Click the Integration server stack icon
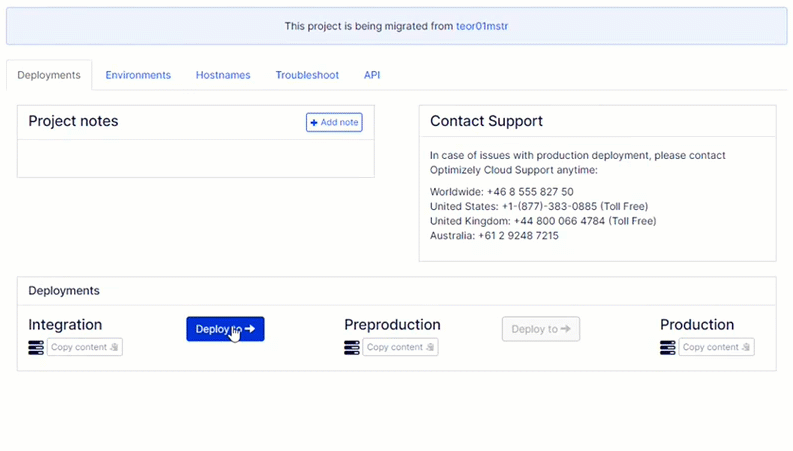Image resolution: width=793 pixels, height=451 pixels. coord(36,348)
